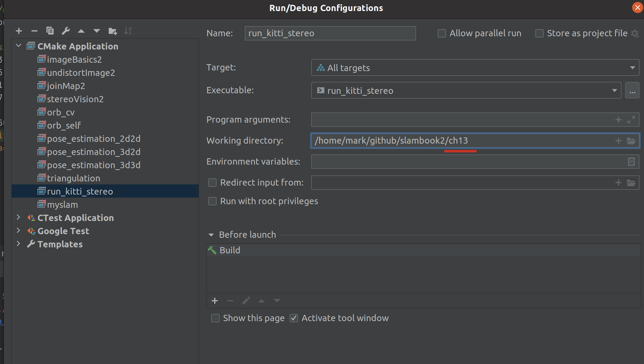Remove the selected configuration with minus icon

pyautogui.click(x=34, y=31)
